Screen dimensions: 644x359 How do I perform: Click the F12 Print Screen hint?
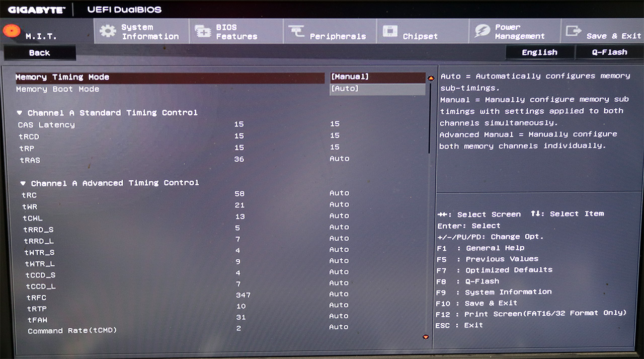pos(531,314)
